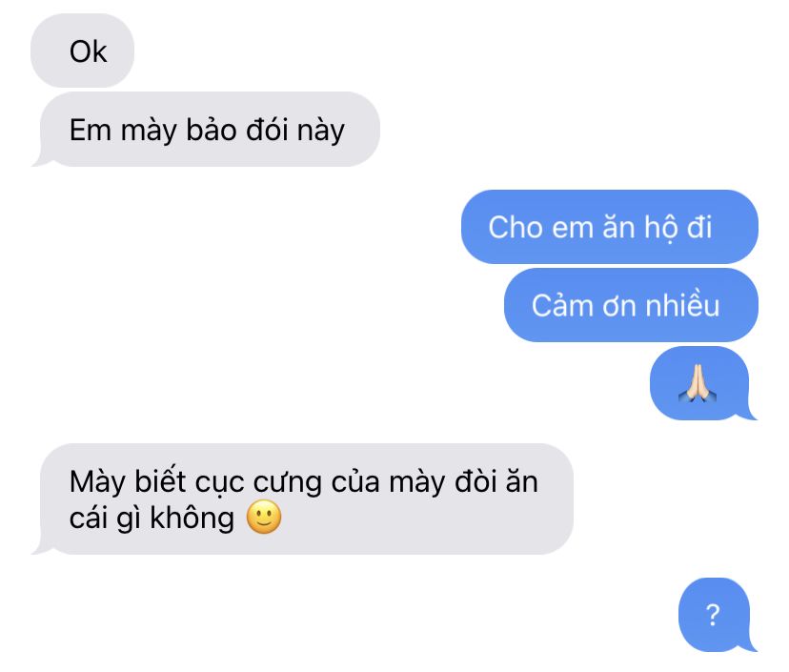Click the word 'của' in the long message
This screenshot has height=672, width=789.
coord(355,480)
